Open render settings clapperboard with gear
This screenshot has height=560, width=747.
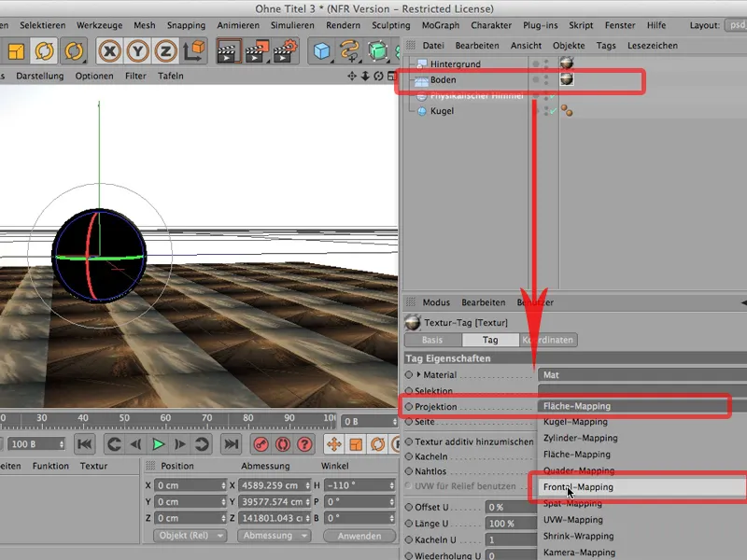point(285,51)
